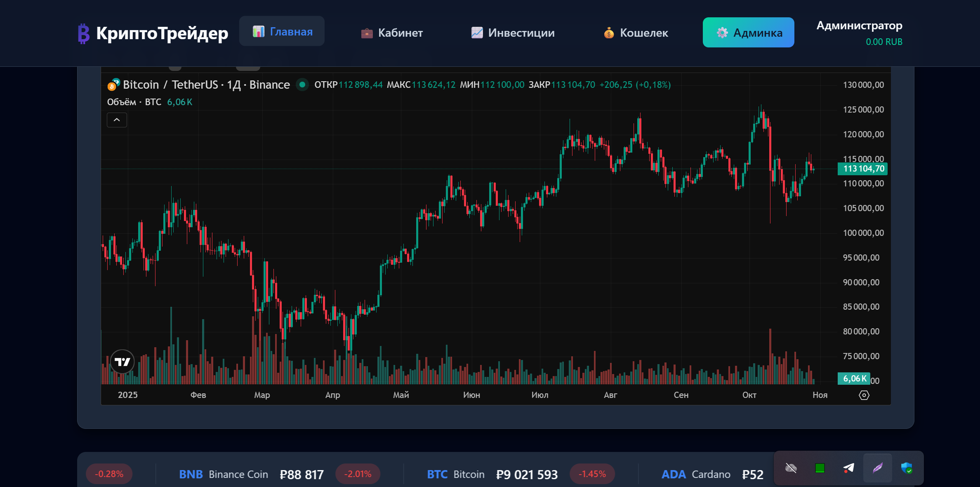Click the crossed-out cloud tray icon
Image resolution: width=980 pixels, height=487 pixels.
791,468
